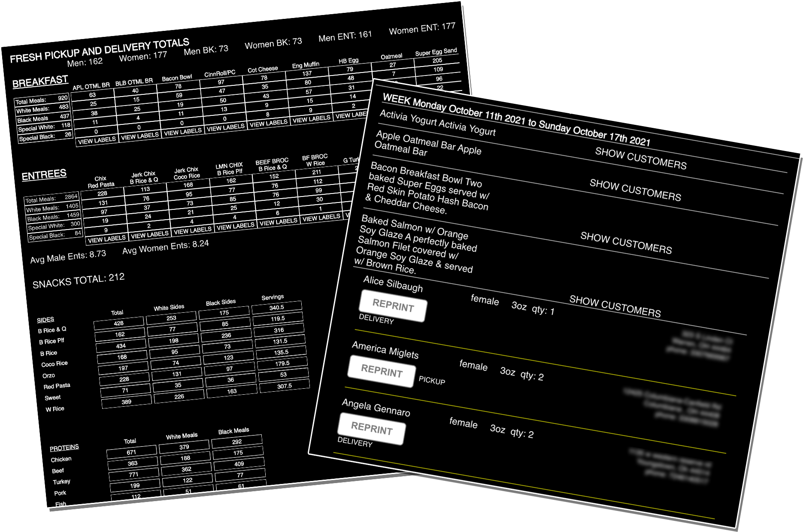Open VIEW LABELS for BEEF BROC B Rice & Q

(x=278, y=222)
